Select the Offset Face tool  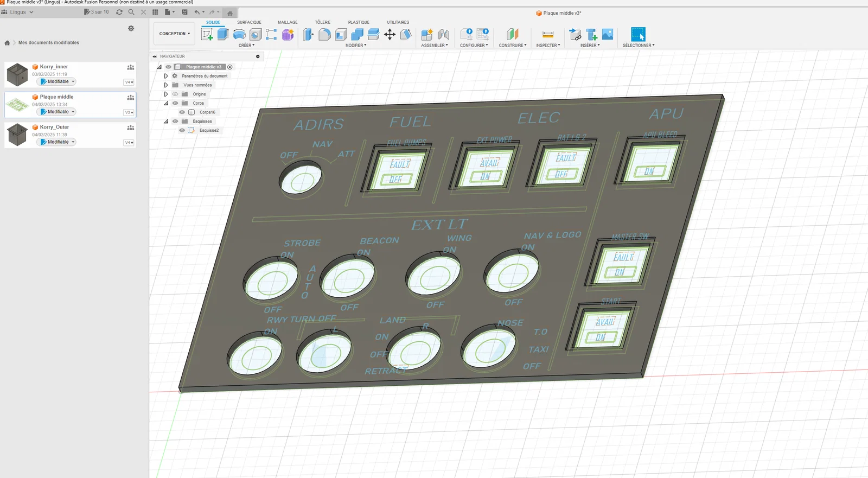click(x=373, y=35)
